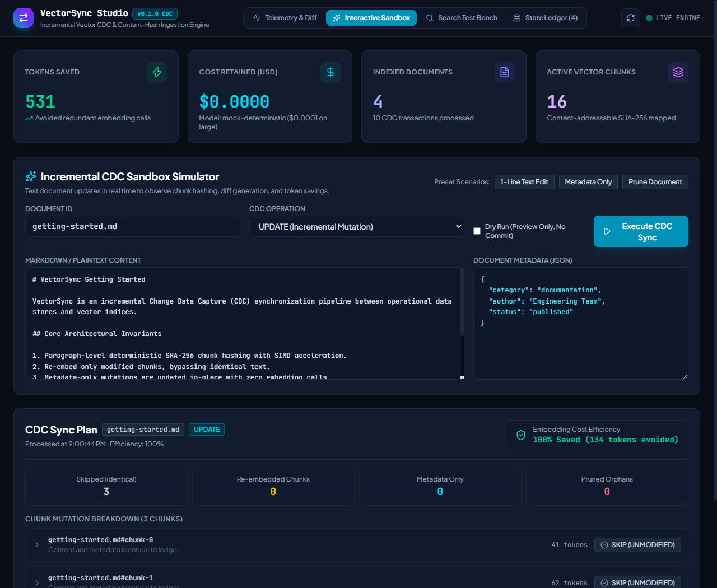Image resolution: width=717 pixels, height=588 pixels.
Task: Click the "$0.0000" cost retained value
Action: click(x=234, y=101)
